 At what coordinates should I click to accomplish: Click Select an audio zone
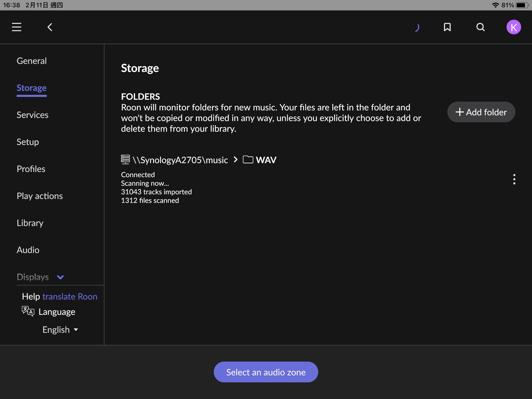click(x=266, y=372)
